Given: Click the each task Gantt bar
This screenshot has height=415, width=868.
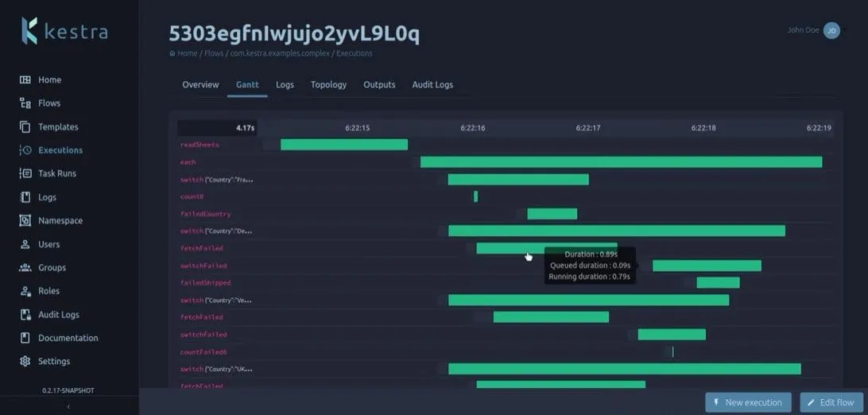Looking at the screenshot, I should pyautogui.click(x=621, y=162).
